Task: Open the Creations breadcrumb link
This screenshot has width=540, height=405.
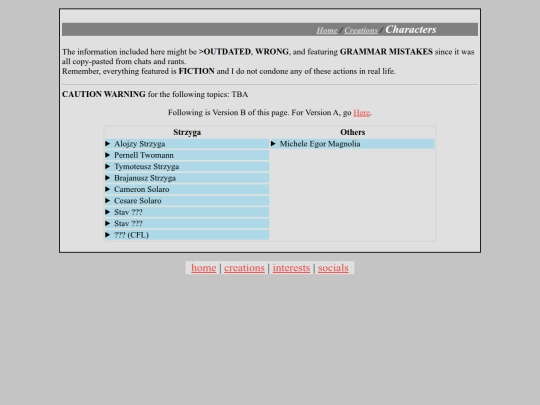Action: (x=361, y=30)
